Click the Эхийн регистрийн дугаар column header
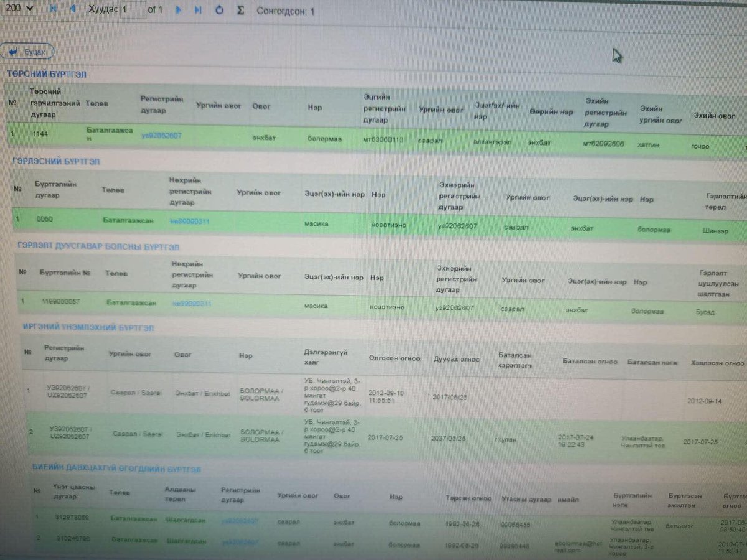Image resolution: width=747 pixels, height=560 pixels. pos(606,113)
